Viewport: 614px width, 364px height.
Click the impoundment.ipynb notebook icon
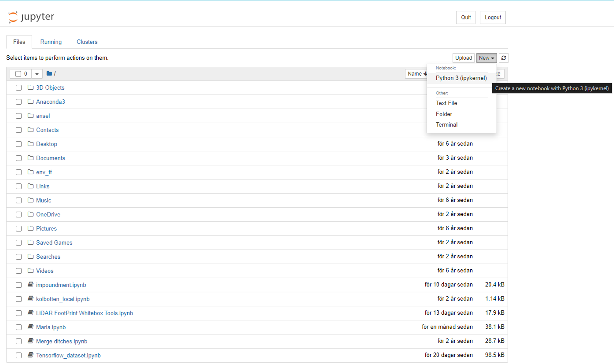pyautogui.click(x=30, y=285)
